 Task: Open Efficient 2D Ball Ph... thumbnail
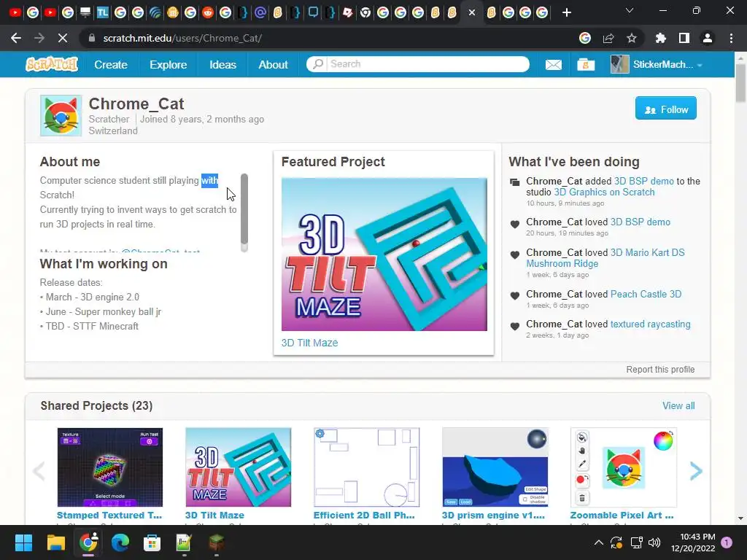(367, 467)
